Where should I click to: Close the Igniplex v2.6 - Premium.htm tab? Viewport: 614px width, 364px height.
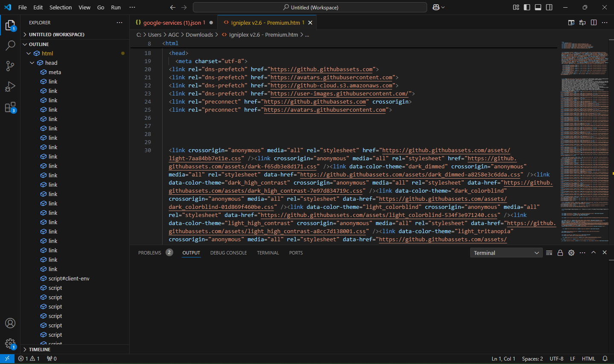(x=310, y=23)
